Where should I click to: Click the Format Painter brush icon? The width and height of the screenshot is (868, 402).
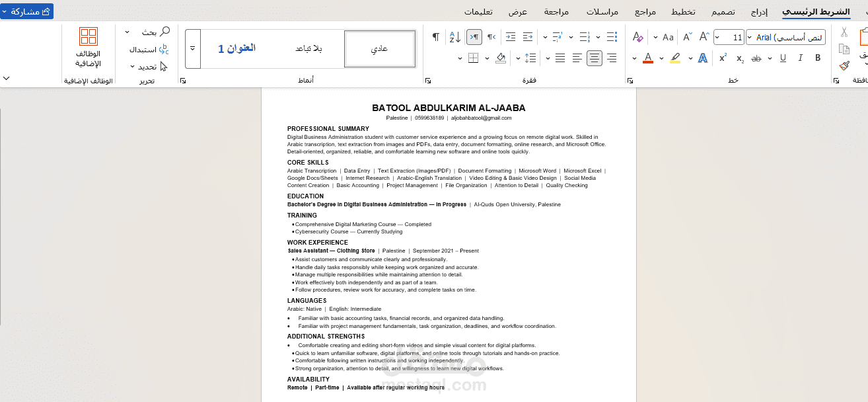point(844,65)
